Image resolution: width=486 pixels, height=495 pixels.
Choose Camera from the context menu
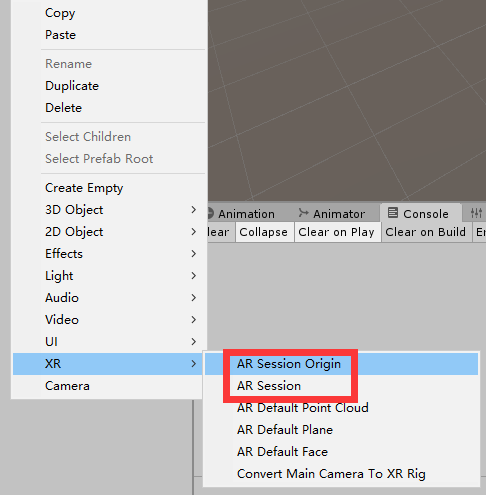coord(109,386)
